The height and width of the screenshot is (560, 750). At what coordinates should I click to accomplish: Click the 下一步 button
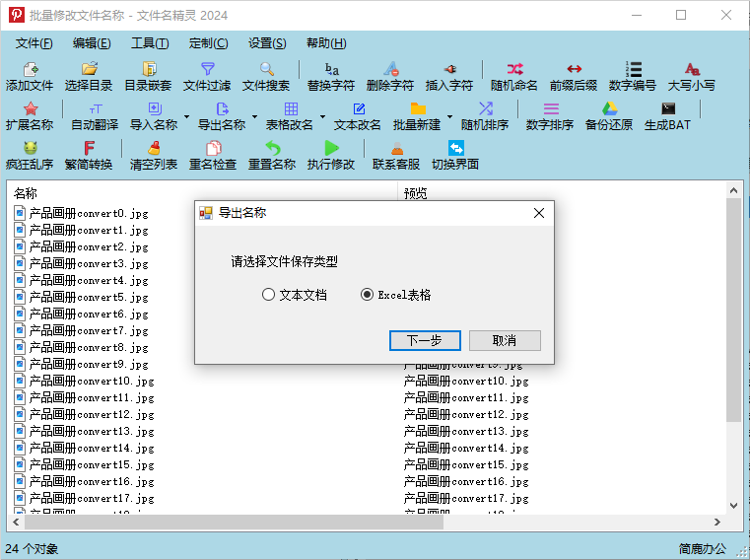425,341
